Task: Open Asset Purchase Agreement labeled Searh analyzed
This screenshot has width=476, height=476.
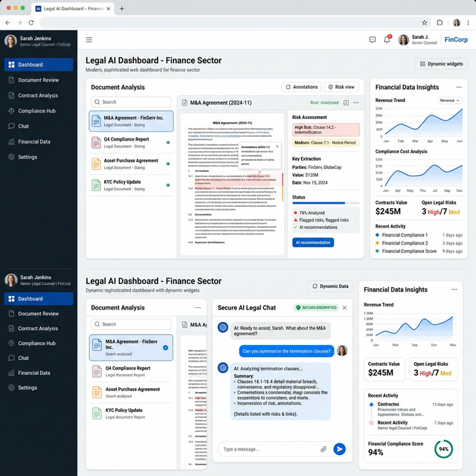Action: click(x=131, y=392)
